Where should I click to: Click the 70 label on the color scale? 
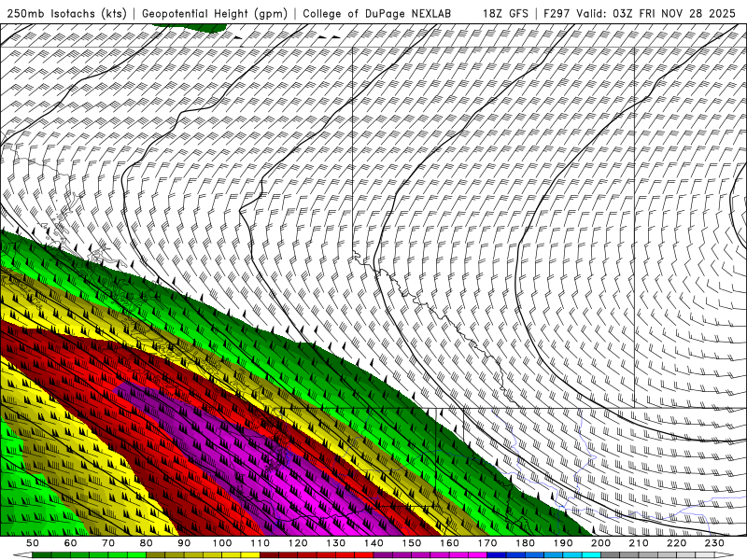coord(108,543)
